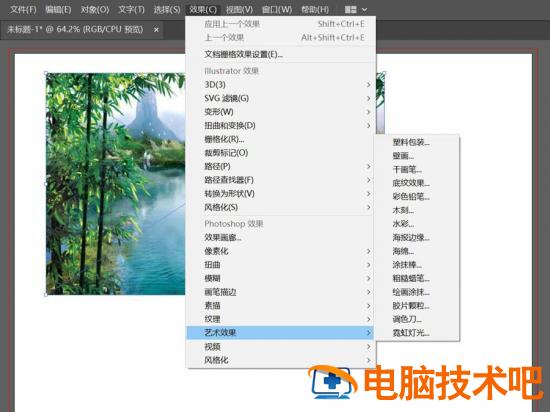
Task: Apply the 粗糙蜡笔... artistic effect
Action: pos(417,278)
